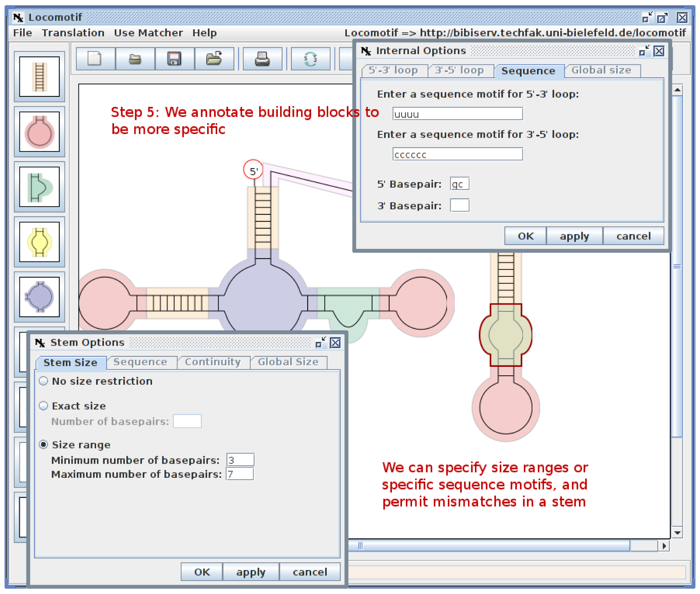Image resolution: width=700 pixels, height=594 pixels.
Task: Maximize the Locomotif main window
Action: pyautogui.click(x=662, y=18)
